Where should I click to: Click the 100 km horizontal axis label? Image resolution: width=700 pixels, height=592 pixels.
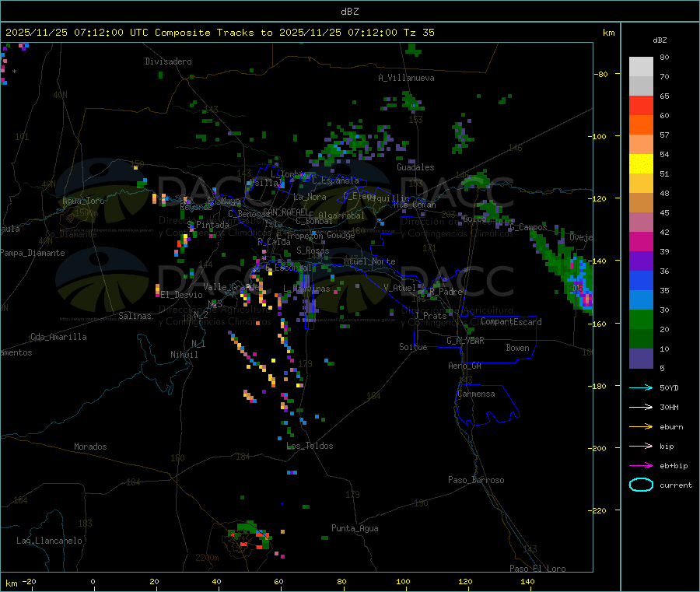tap(403, 582)
